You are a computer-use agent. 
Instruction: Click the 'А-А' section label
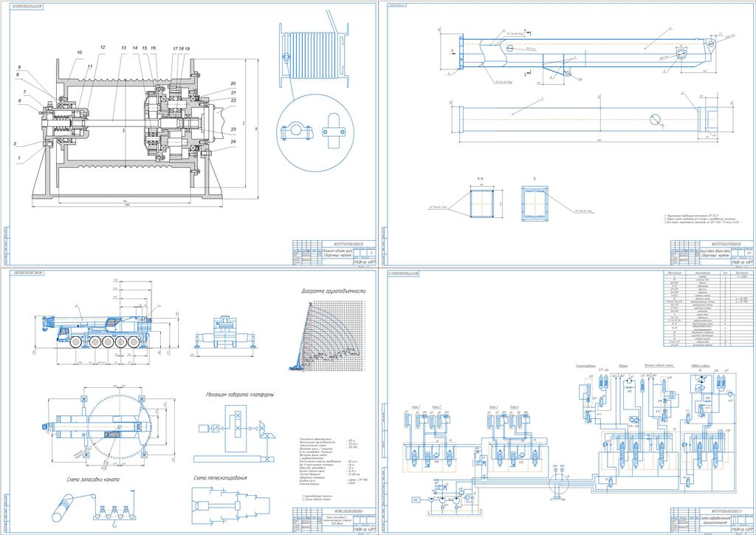[479, 179]
